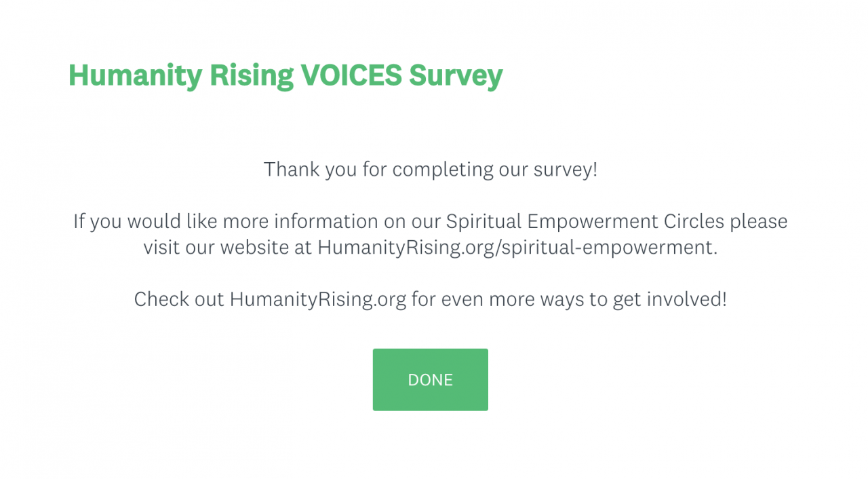Click the phrase visit our website at

click(x=227, y=248)
